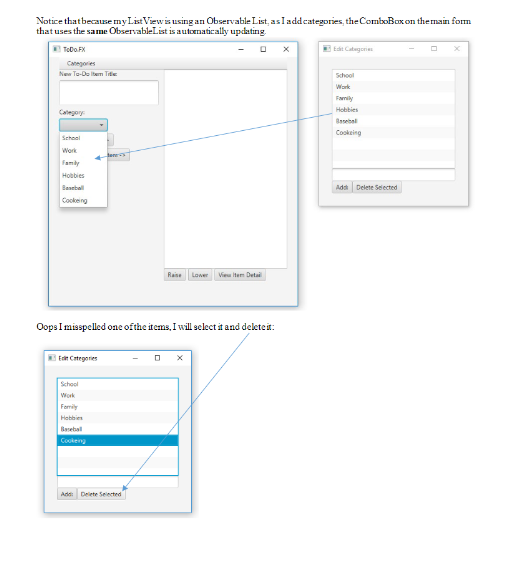Click the window icon of the faded Edit Categories window
The height and width of the screenshot is (568, 530).
[x=327, y=49]
